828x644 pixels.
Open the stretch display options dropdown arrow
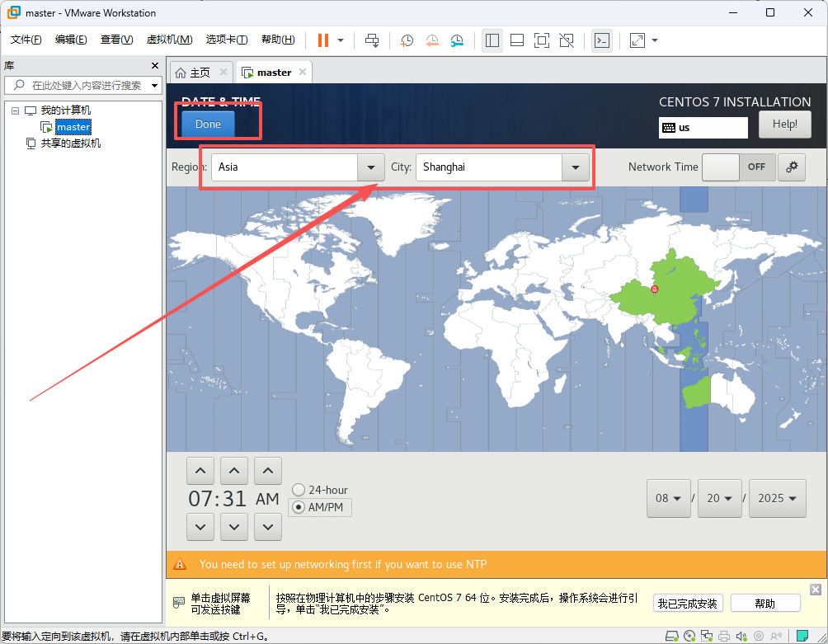click(x=655, y=40)
